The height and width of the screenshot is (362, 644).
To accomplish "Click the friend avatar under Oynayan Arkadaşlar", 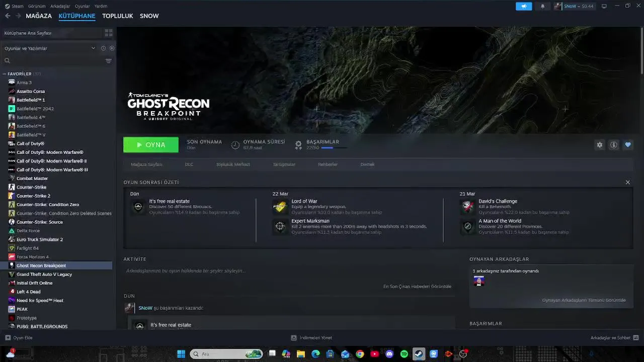I will click(479, 281).
